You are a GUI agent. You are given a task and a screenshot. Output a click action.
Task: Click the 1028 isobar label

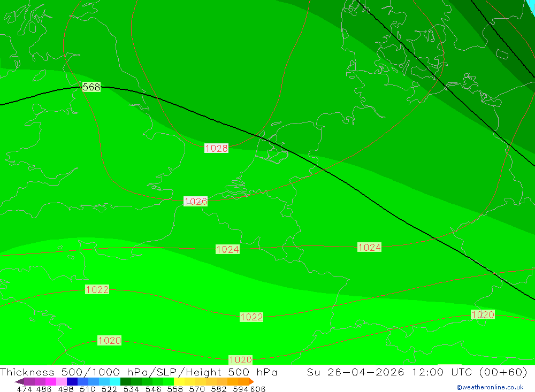[216, 149]
